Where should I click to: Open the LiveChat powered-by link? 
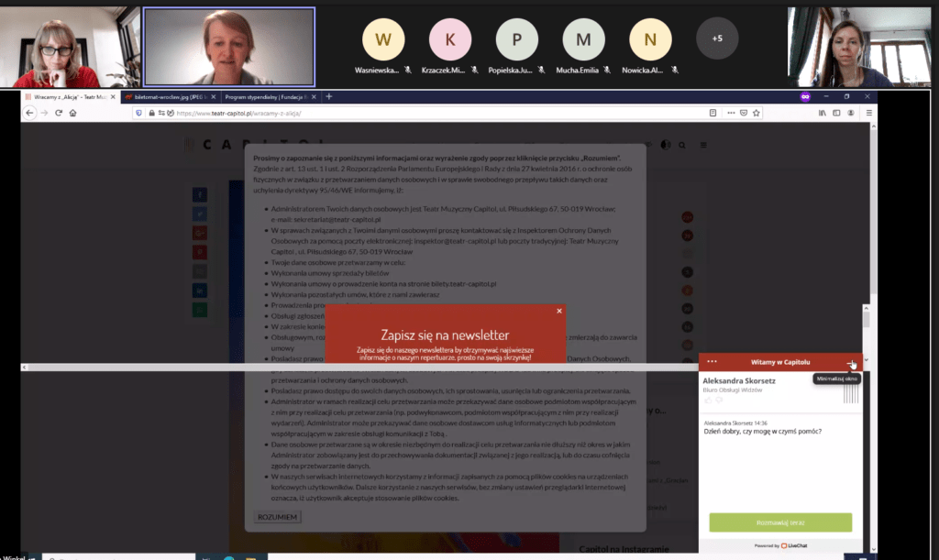[780, 545]
